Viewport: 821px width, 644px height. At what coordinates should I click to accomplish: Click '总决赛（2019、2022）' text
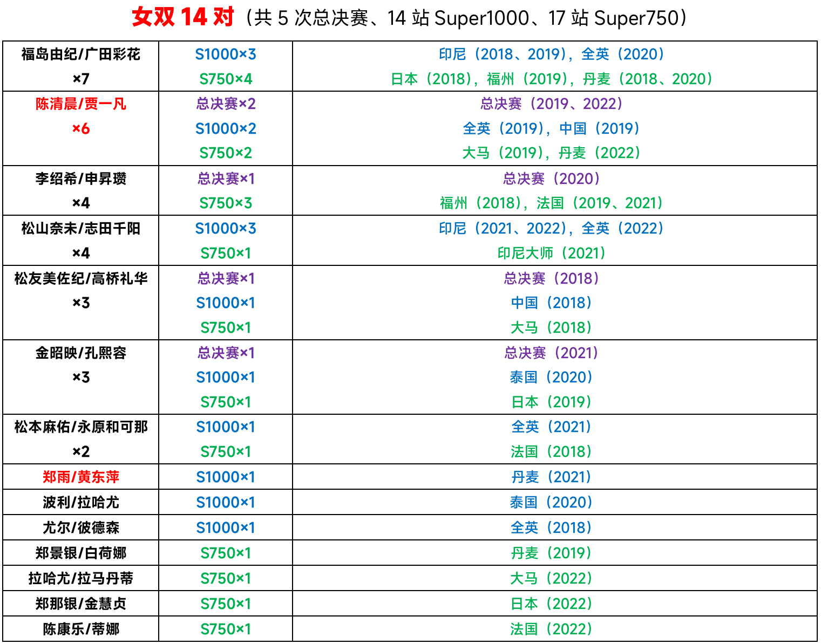(552, 104)
